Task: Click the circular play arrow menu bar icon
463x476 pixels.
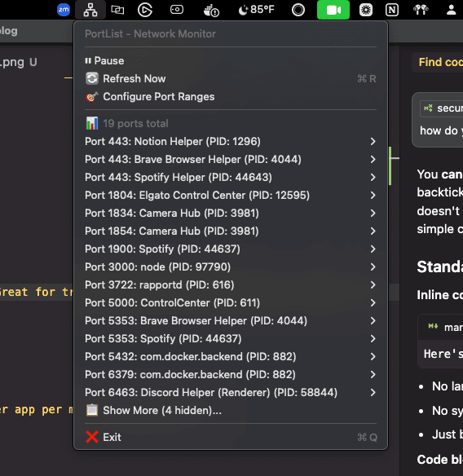Action: click(x=145, y=10)
